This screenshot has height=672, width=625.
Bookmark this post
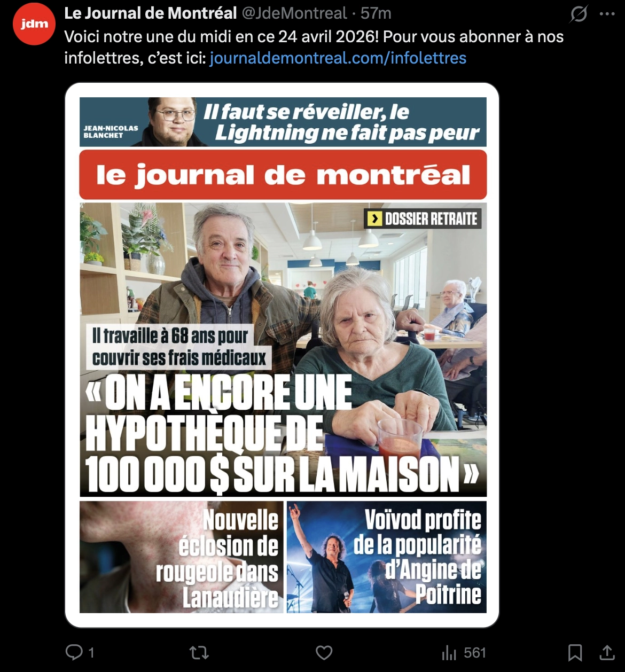[x=575, y=652]
